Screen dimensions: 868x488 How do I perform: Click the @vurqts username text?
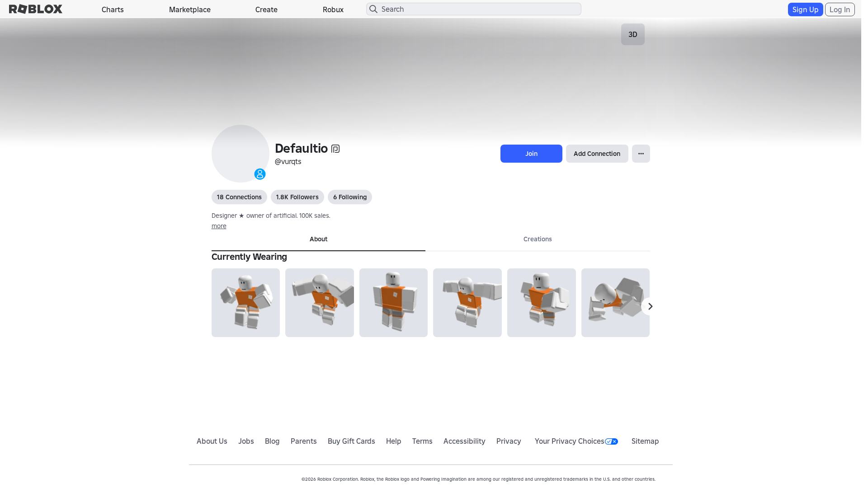pos(288,161)
